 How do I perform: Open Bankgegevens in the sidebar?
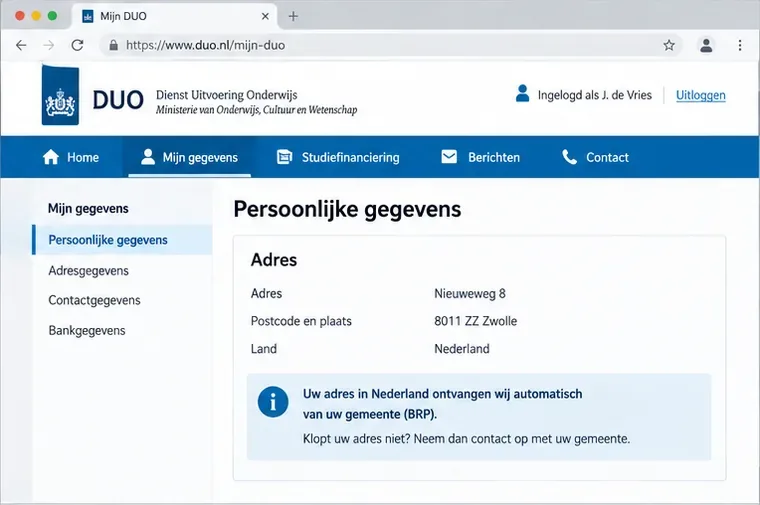tap(87, 331)
